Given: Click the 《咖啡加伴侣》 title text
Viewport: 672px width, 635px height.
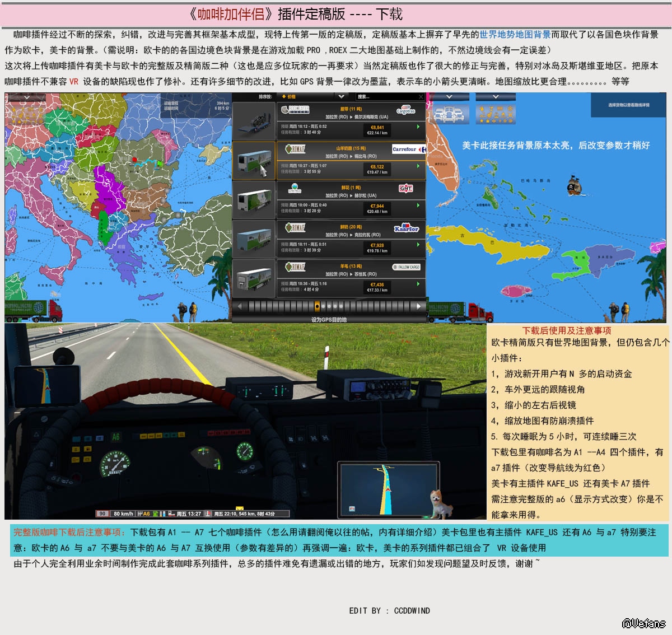Looking at the screenshot, I should coord(230,14).
